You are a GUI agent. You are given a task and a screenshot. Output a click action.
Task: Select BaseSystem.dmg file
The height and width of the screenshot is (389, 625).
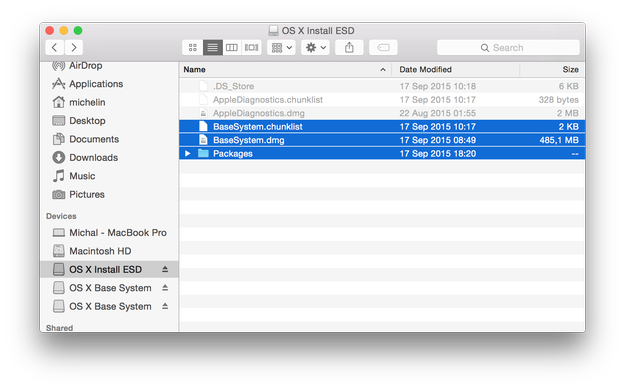(382, 140)
